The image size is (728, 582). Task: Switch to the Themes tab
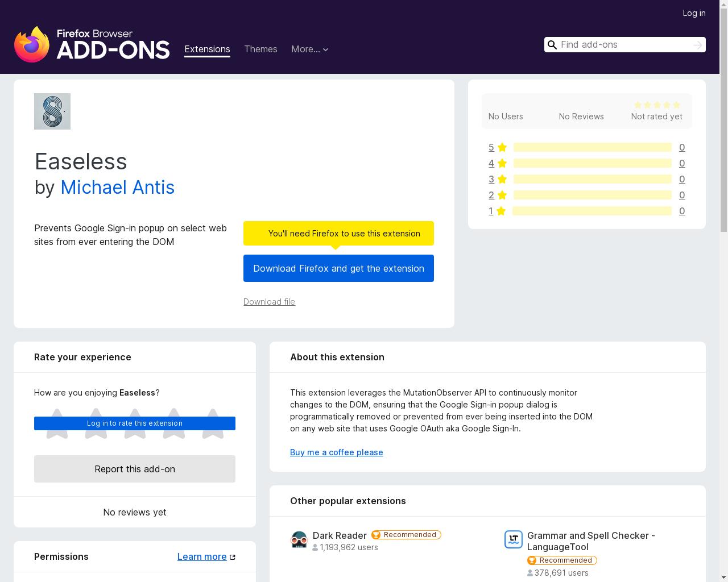coord(260,49)
